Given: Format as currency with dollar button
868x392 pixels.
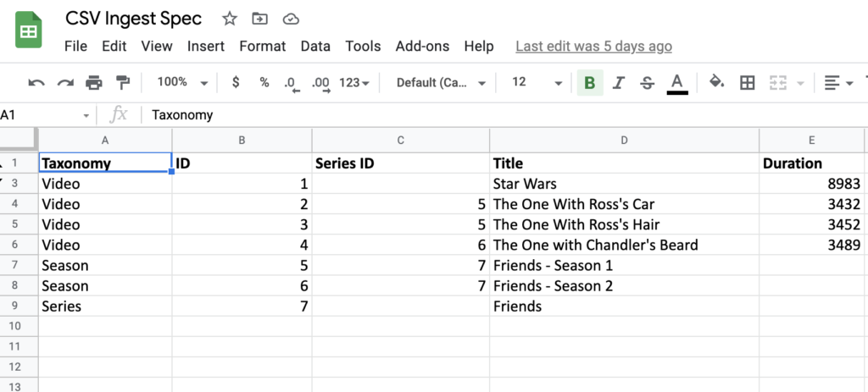Looking at the screenshot, I should 236,82.
